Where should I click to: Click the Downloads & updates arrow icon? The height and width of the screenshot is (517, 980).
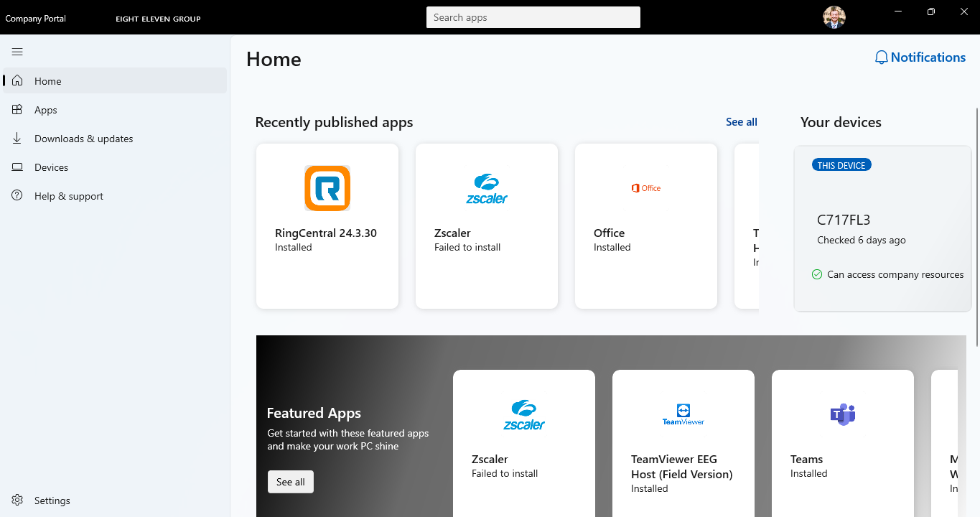tap(18, 139)
